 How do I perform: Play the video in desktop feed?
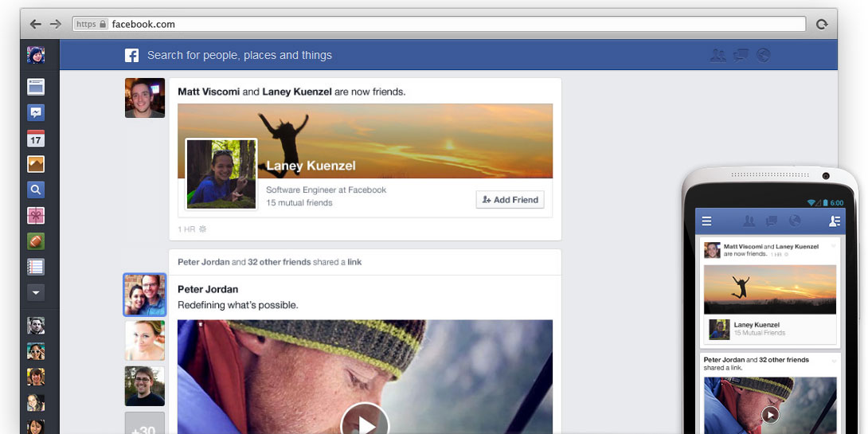(x=365, y=425)
